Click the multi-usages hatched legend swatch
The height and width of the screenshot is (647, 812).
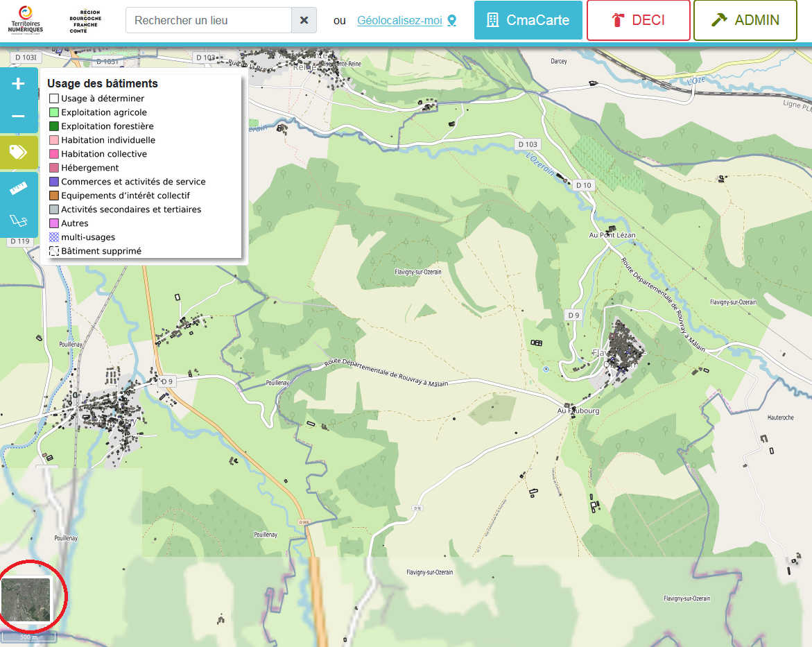[x=54, y=237]
